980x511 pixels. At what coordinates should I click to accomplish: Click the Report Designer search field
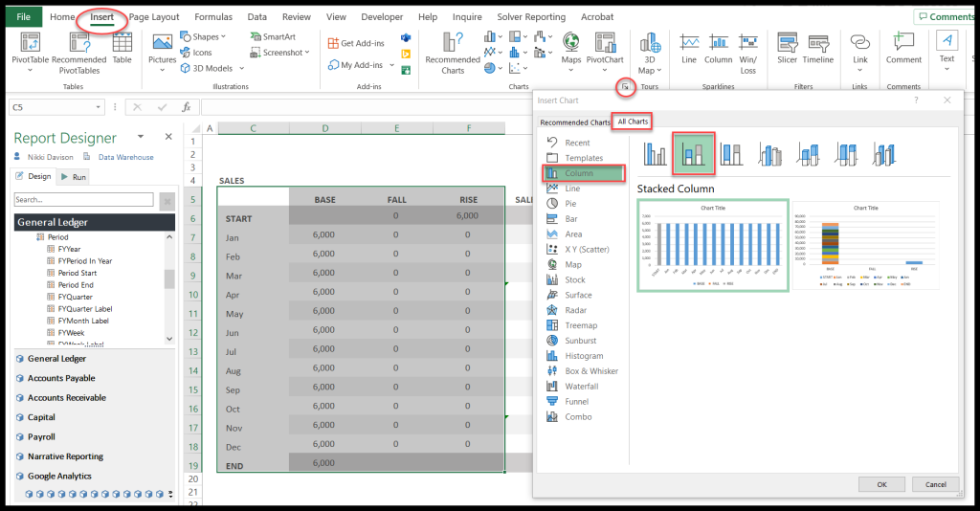tap(84, 200)
